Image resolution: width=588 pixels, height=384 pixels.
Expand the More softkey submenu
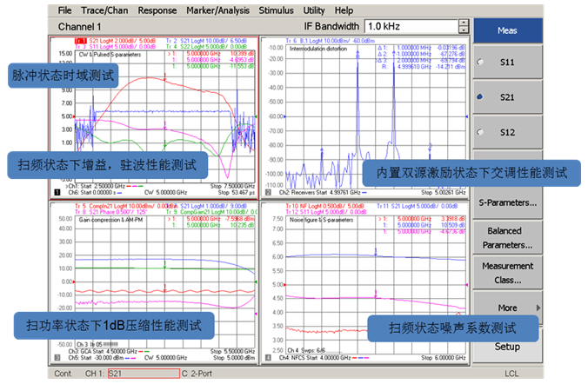pos(508,308)
